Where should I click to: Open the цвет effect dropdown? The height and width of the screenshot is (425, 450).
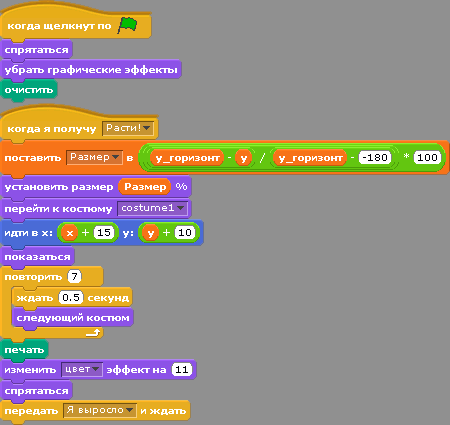(82, 369)
